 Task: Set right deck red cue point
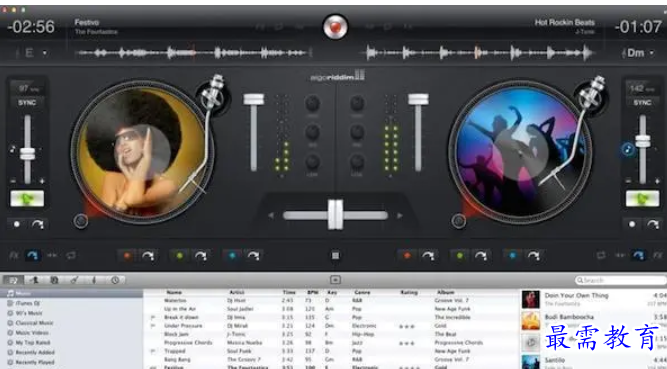(x=407, y=256)
